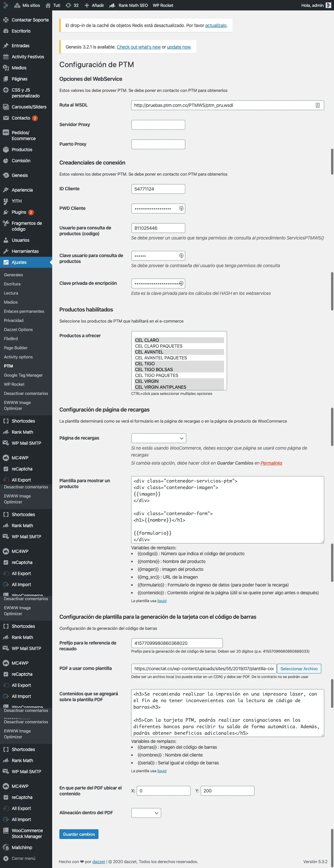Open WP Rocket in admin bar
Viewport: 334px width, 868px height.
click(163, 6)
